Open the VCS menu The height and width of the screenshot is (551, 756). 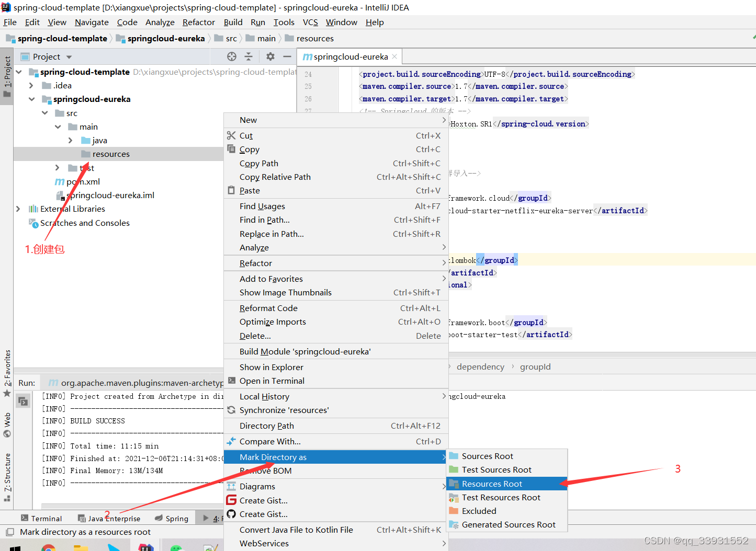coord(310,22)
